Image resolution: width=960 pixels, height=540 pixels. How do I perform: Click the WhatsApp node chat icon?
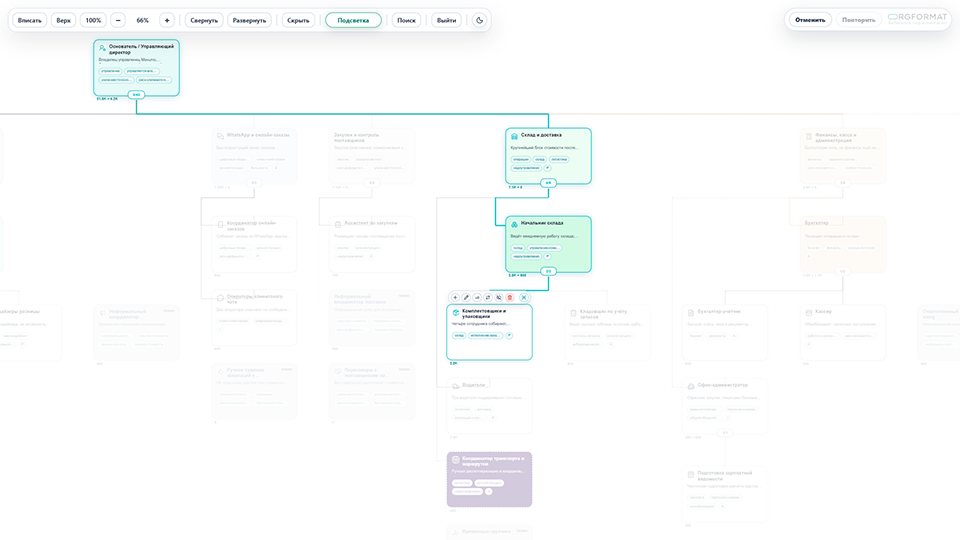click(220, 136)
